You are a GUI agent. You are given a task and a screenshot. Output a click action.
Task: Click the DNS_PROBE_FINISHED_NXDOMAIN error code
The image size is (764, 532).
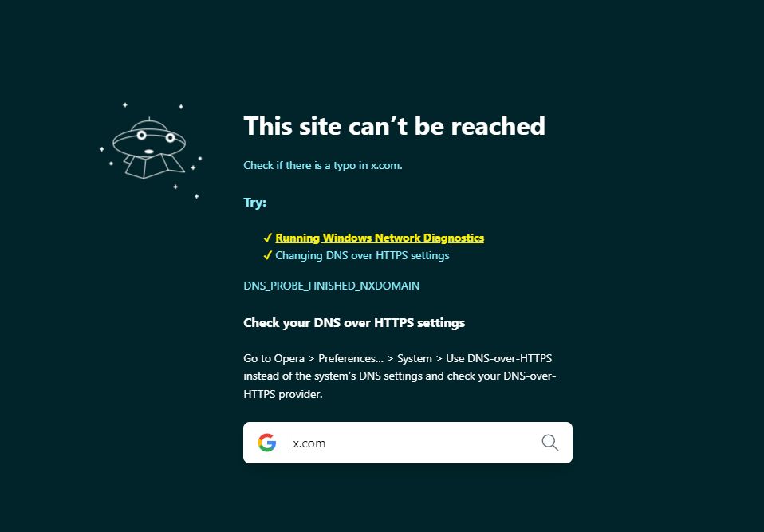tap(331, 286)
